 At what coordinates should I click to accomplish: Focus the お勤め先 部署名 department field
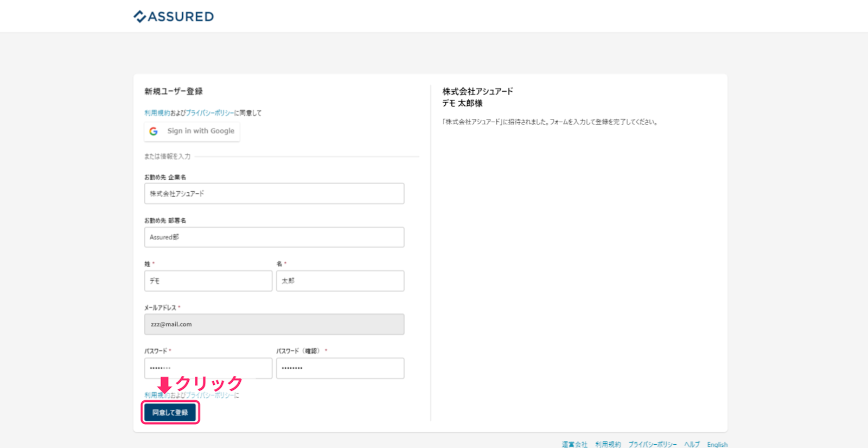[x=274, y=237]
